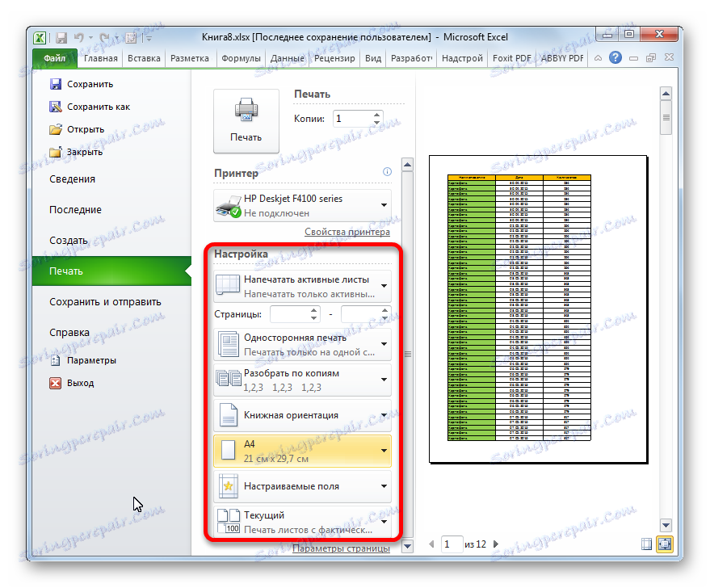Viewport: 710px width, 588px height.
Task: Click the Копии copies input field
Action: point(352,119)
